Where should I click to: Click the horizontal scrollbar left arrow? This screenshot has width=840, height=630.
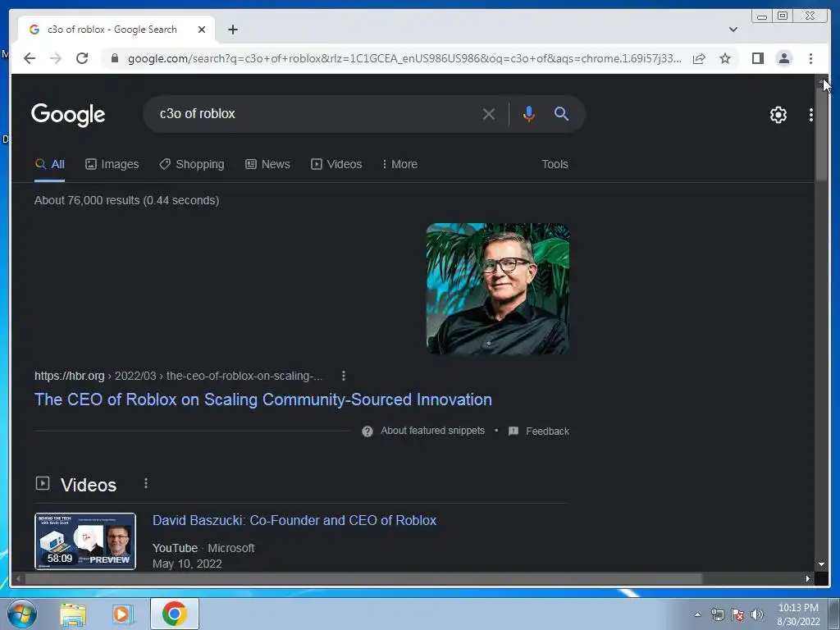click(x=18, y=578)
